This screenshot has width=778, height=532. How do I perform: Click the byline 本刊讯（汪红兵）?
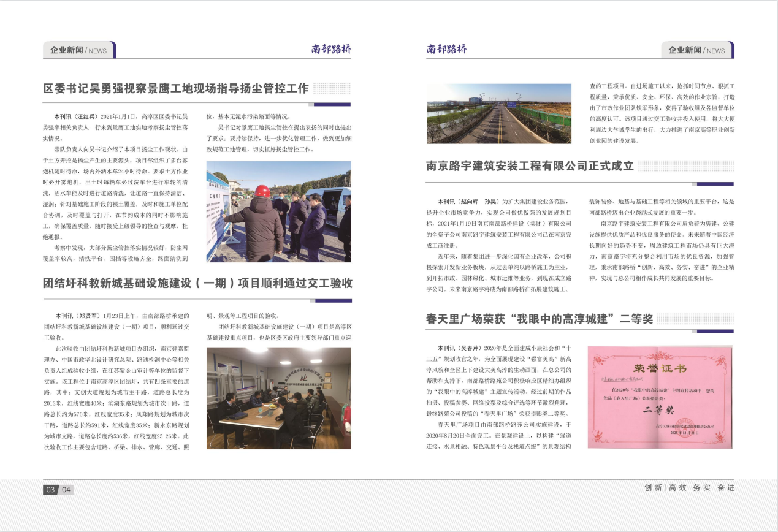point(75,116)
